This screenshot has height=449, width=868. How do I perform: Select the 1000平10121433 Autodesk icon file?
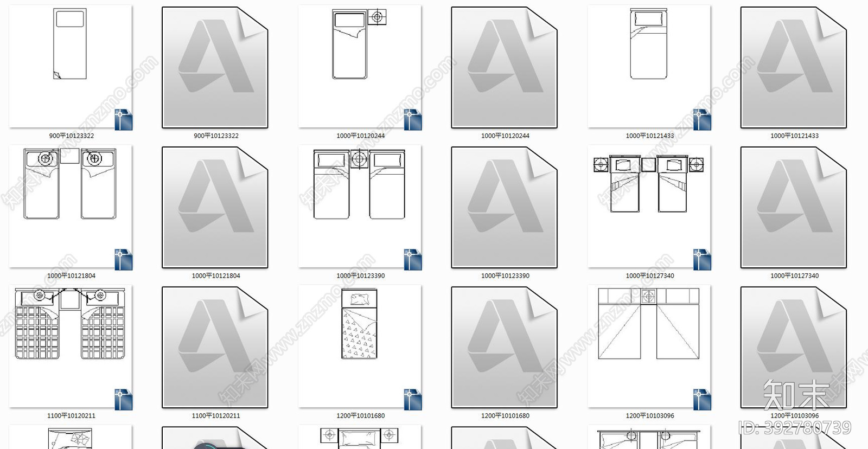pyautogui.click(x=794, y=67)
